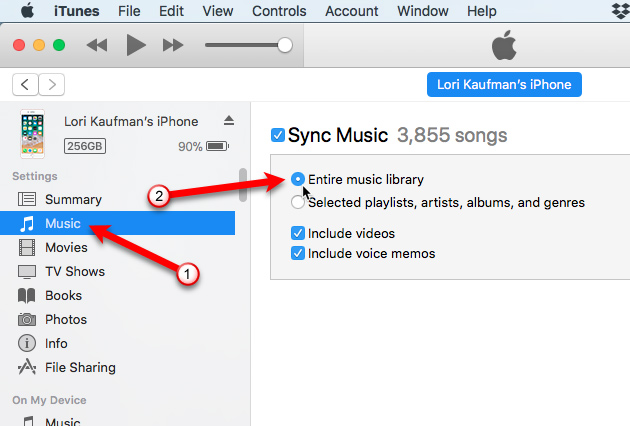Screen dimensions: 630x426
Task: Click the Rewind previous track icon
Action: pos(97,46)
